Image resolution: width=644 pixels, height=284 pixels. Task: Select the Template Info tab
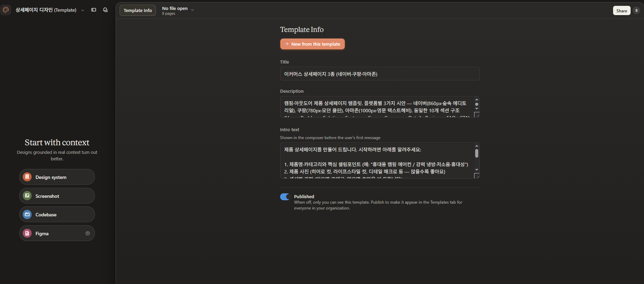138,10
